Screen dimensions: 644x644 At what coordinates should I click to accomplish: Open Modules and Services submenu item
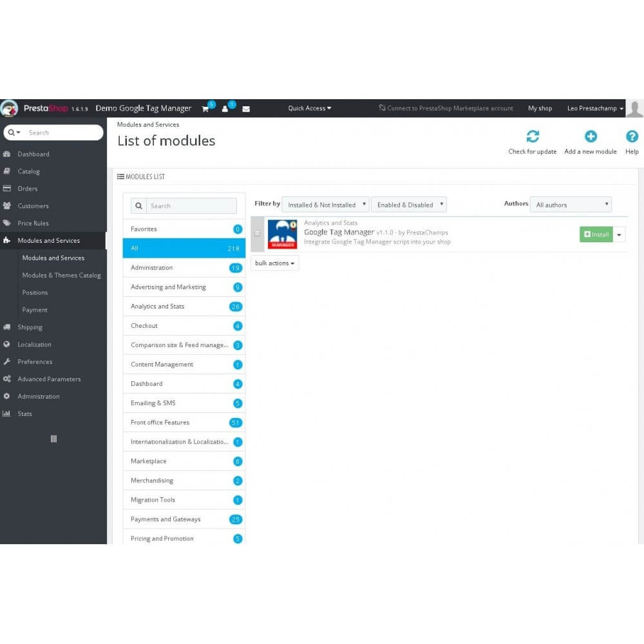(x=53, y=258)
